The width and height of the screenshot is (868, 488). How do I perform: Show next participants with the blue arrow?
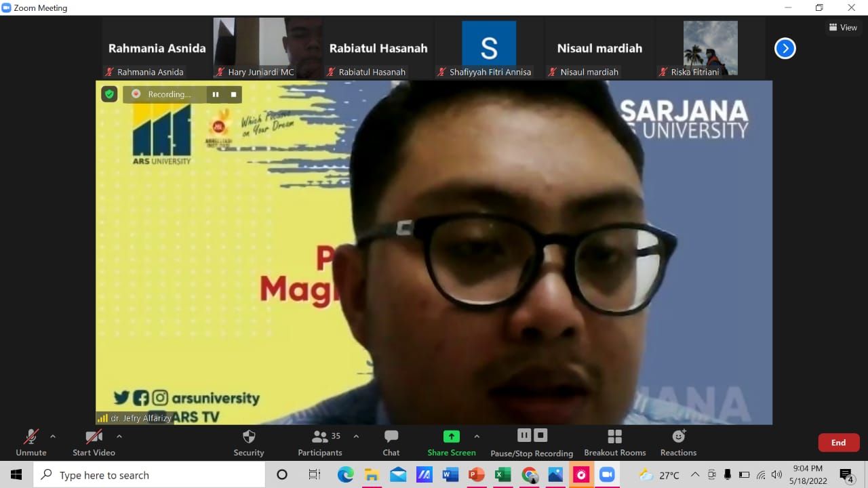click(x=785, y=48)
